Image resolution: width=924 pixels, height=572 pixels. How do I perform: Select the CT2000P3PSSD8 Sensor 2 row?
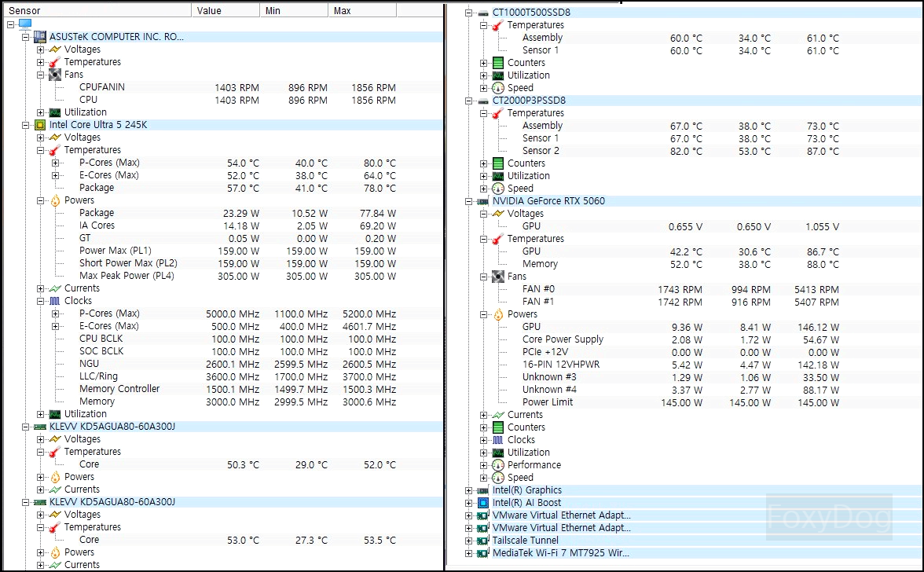[687, 151]
